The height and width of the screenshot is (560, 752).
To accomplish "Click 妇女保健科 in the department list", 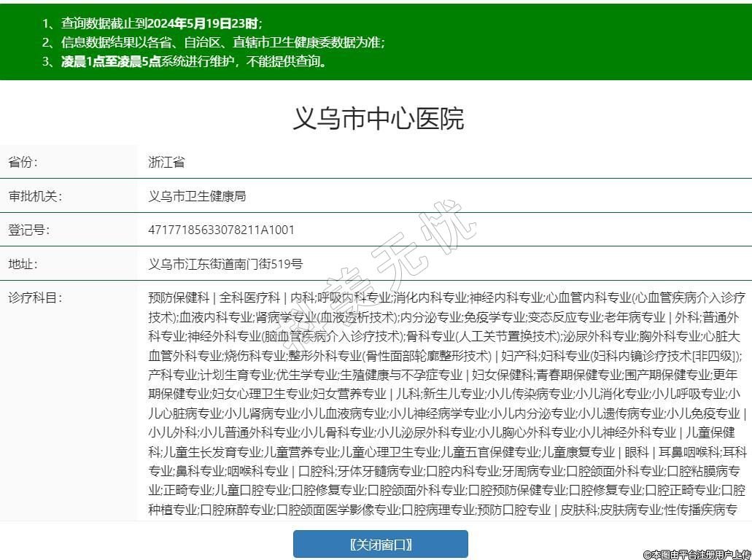I will [503, 375].
